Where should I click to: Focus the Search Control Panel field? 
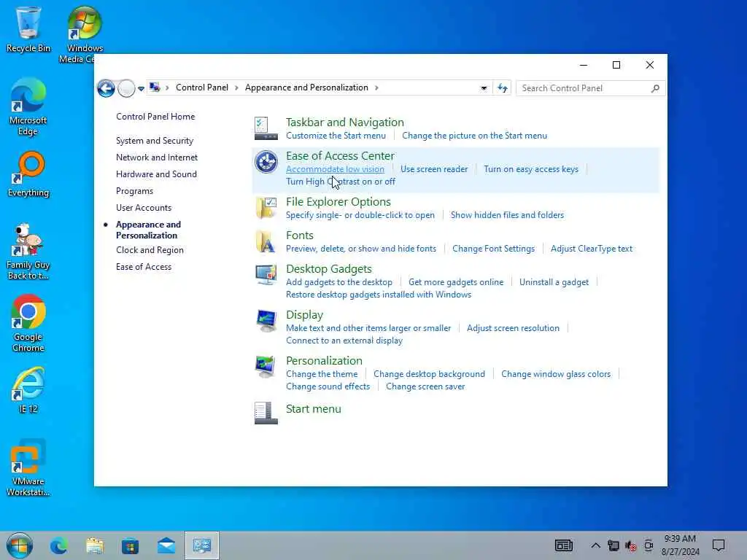[x=590, y=88]
